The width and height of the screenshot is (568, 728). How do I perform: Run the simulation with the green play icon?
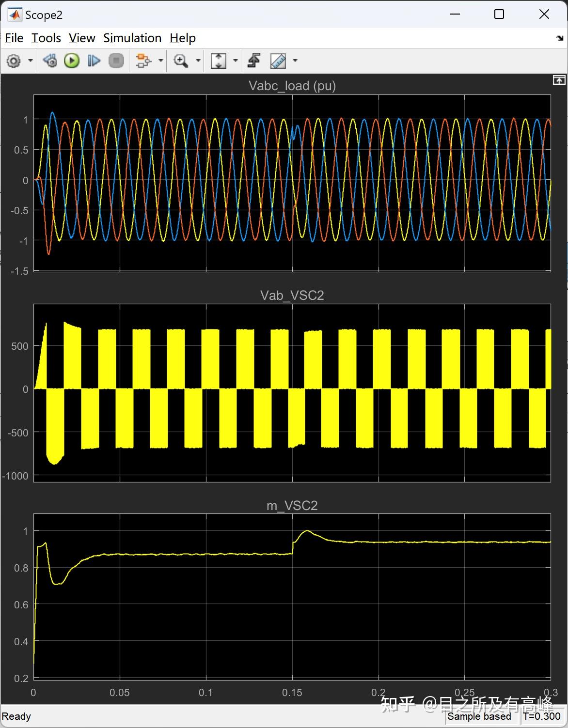(71, 61)
